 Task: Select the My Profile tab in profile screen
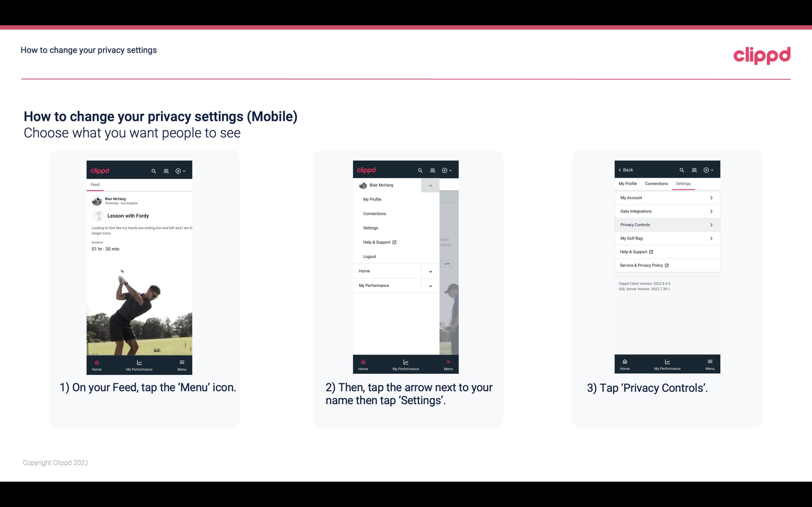point(628,183)
